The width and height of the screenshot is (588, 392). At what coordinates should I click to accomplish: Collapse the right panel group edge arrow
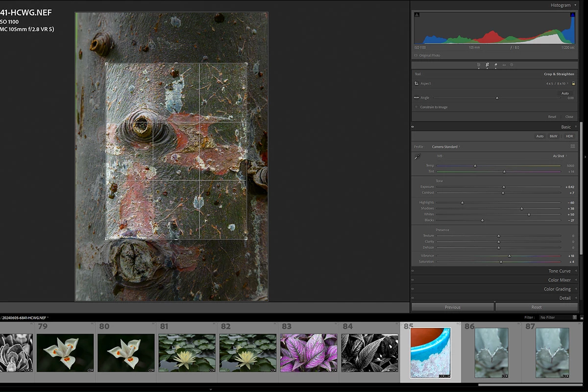coord(586,157)
